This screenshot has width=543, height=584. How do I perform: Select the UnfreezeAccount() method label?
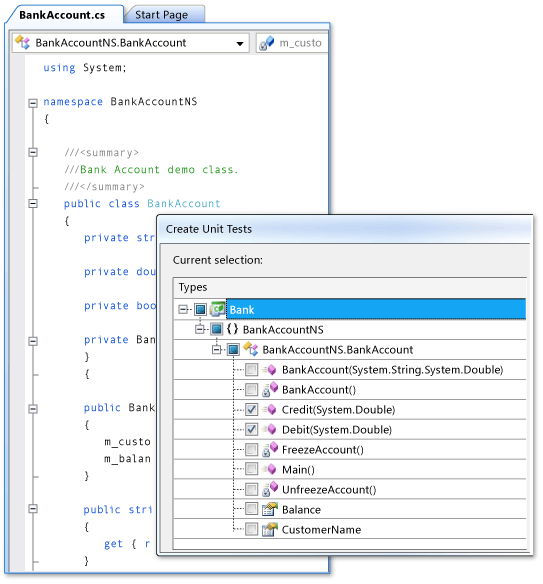pyautogui.click(x=329, y=490)
